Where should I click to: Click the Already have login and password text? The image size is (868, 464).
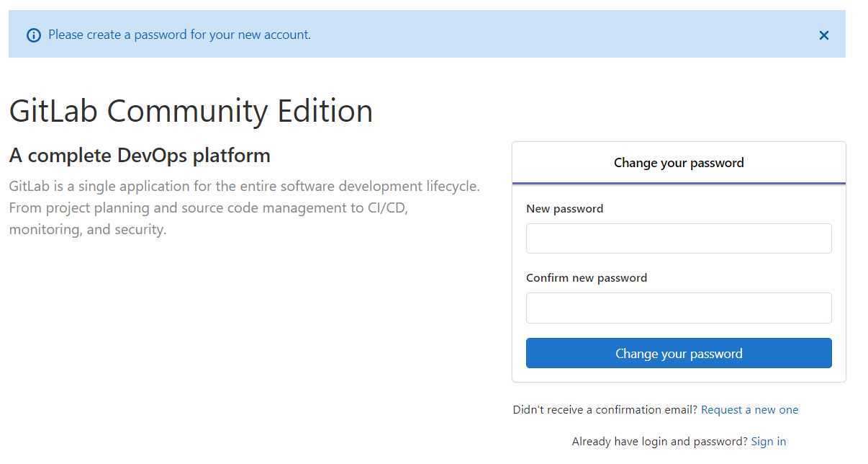click(659, 442)
